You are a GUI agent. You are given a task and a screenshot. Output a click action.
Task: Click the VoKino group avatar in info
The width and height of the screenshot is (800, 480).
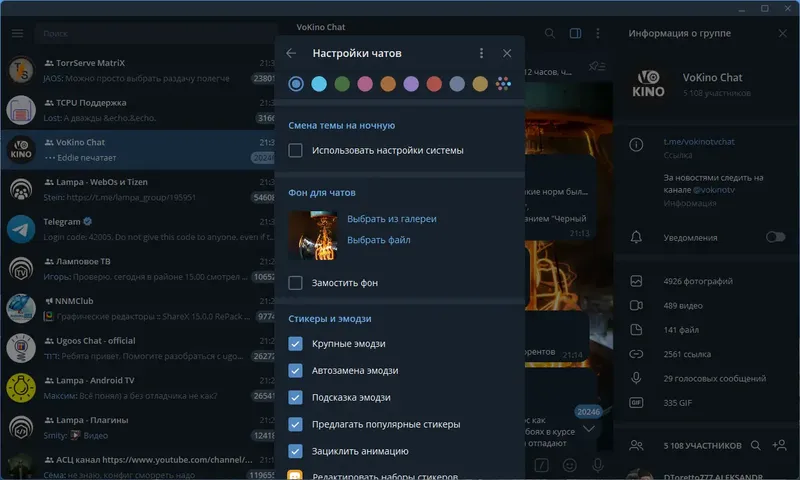pos(648,84)
